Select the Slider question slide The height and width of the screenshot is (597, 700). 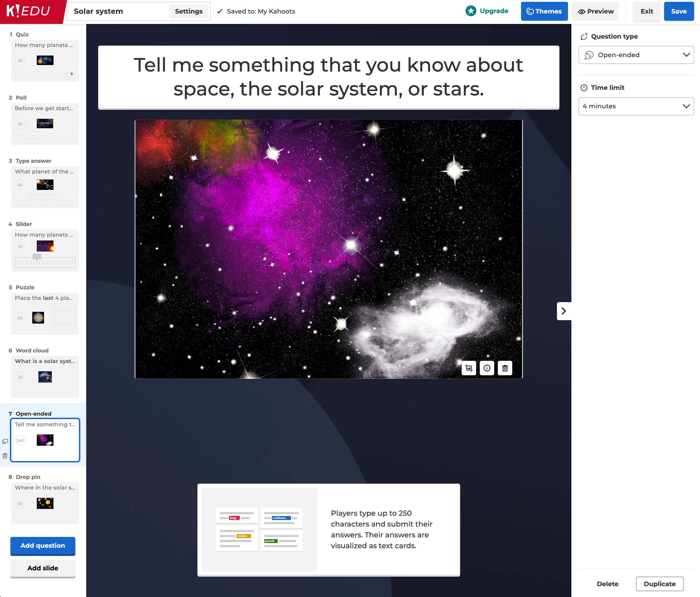pyautogui.click(x=45, y=250)
